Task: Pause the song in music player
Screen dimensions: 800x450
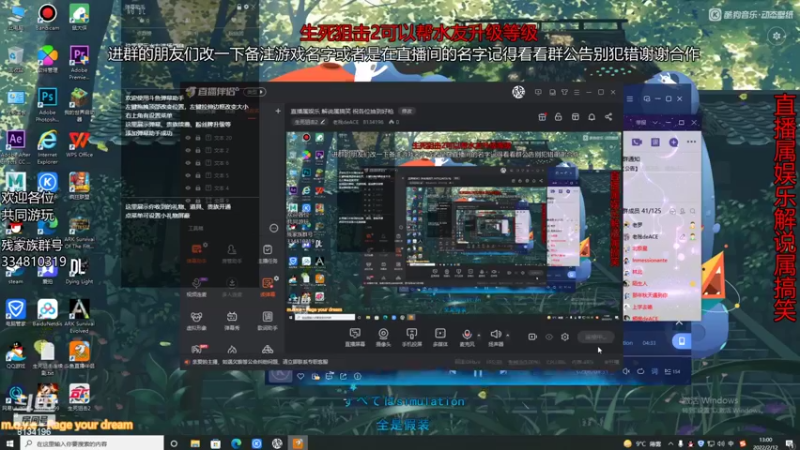Action: pos(478,373)
